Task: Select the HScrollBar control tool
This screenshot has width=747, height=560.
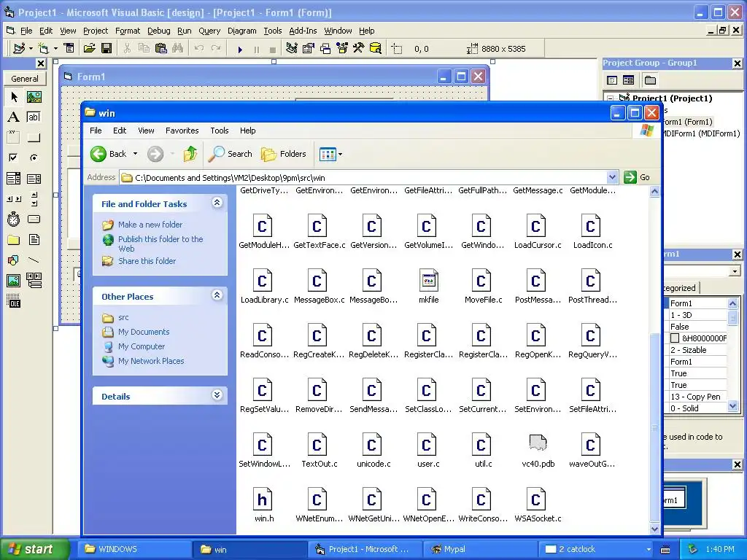Action: pos(14,198)
